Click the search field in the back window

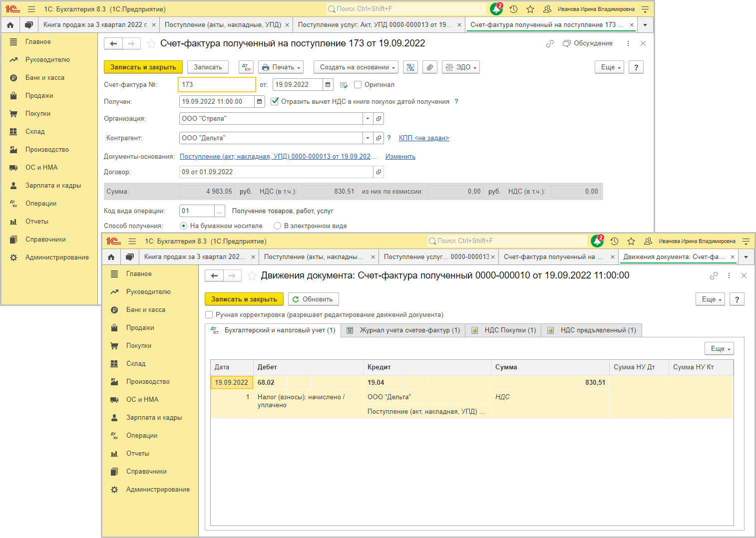[406, 9]
